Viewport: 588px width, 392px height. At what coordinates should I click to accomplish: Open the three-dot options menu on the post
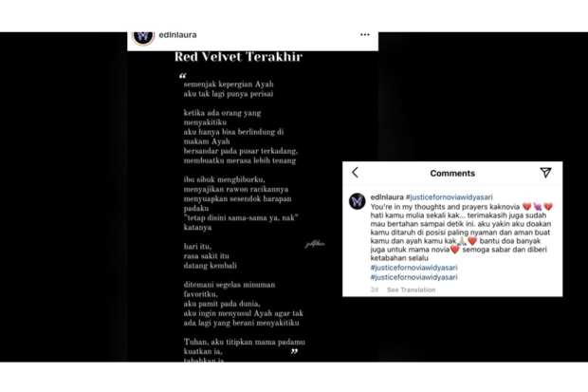tap(365, 34)
